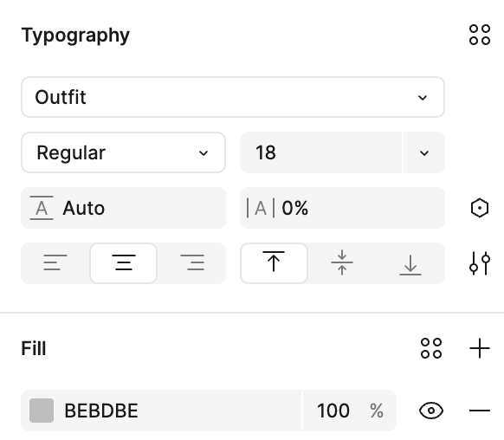Toggle fill visibility eye icon
The width and height of the screenshot is (504, 440).
click(x=431, y=411)
